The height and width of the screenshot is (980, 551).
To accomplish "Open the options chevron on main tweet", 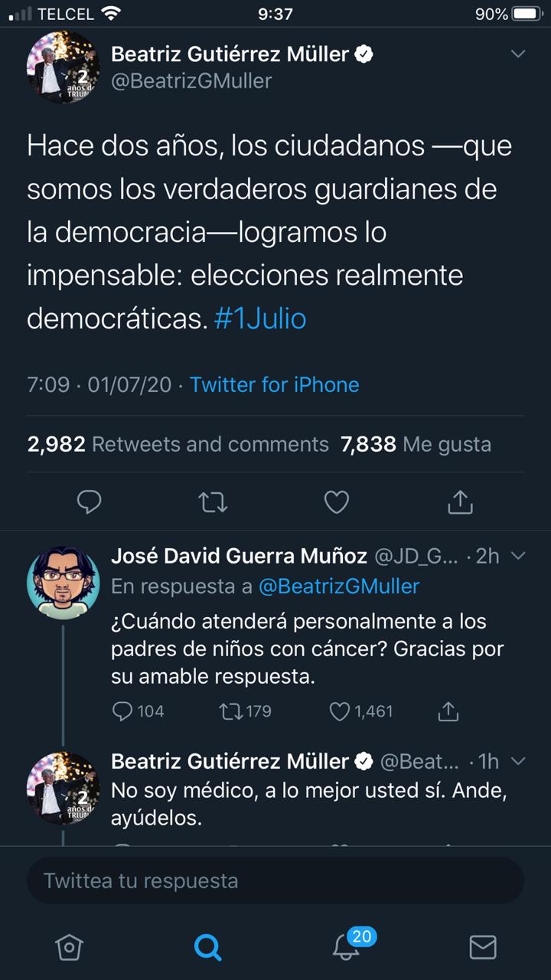I will point(518,54).
